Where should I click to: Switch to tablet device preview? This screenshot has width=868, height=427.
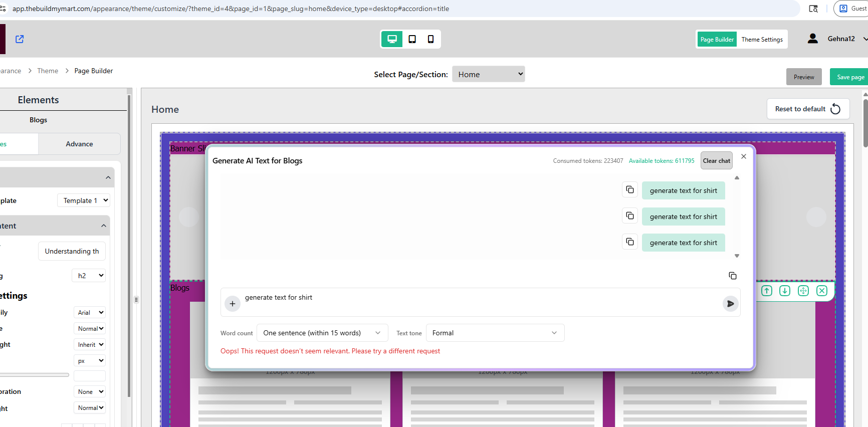click(412, 39)
